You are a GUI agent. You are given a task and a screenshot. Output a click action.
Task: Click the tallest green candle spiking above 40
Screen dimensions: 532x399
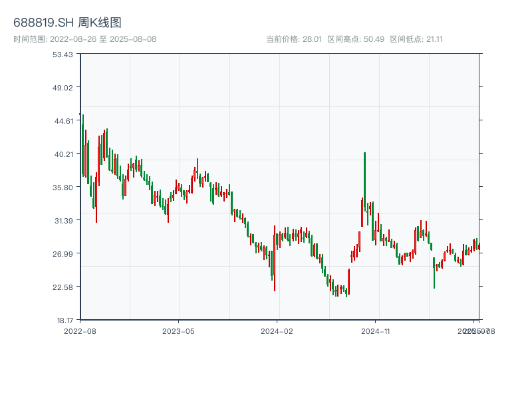(x=365, y=181)
